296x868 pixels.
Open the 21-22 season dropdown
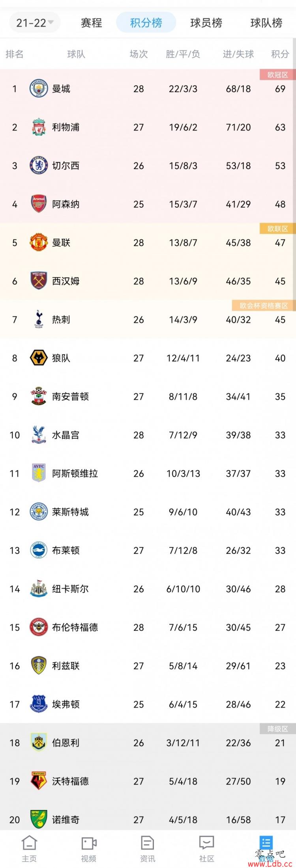pos(35,23)
